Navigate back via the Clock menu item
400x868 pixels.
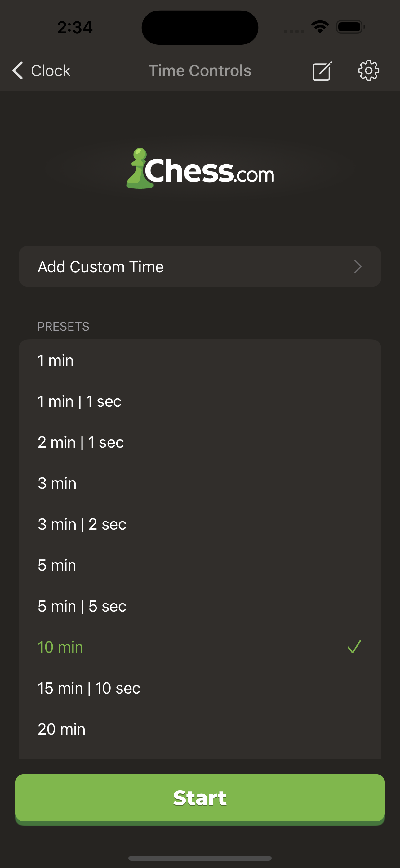point(51,71)
